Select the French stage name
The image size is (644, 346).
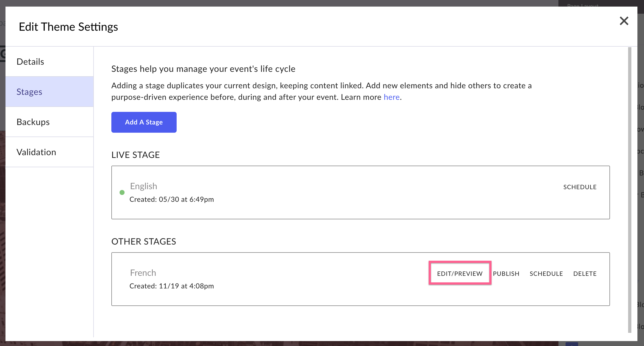[143, 273]
